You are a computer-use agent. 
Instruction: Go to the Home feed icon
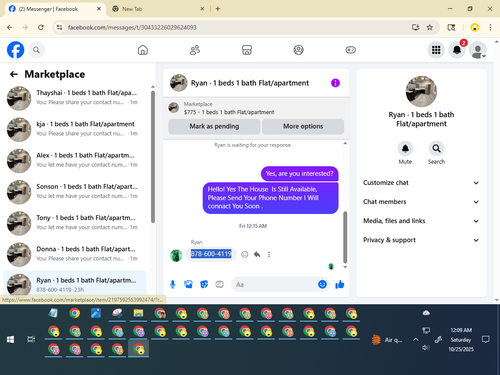[143, 50]
